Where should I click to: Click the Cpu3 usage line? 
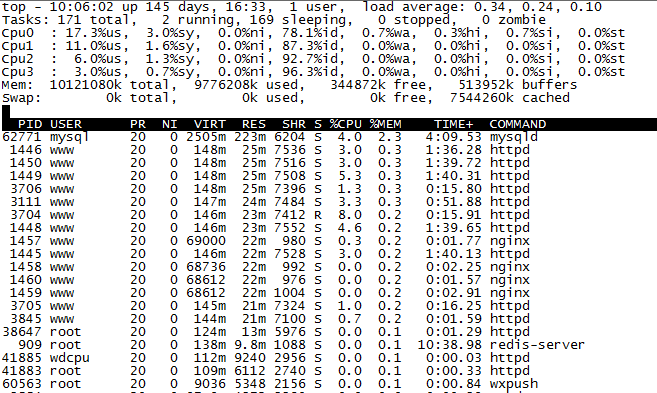(x=313, y=72)
